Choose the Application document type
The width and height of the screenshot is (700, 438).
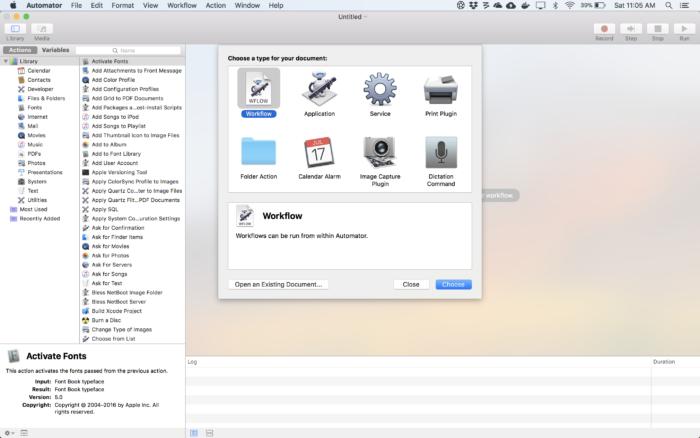[x=319, y=88]
